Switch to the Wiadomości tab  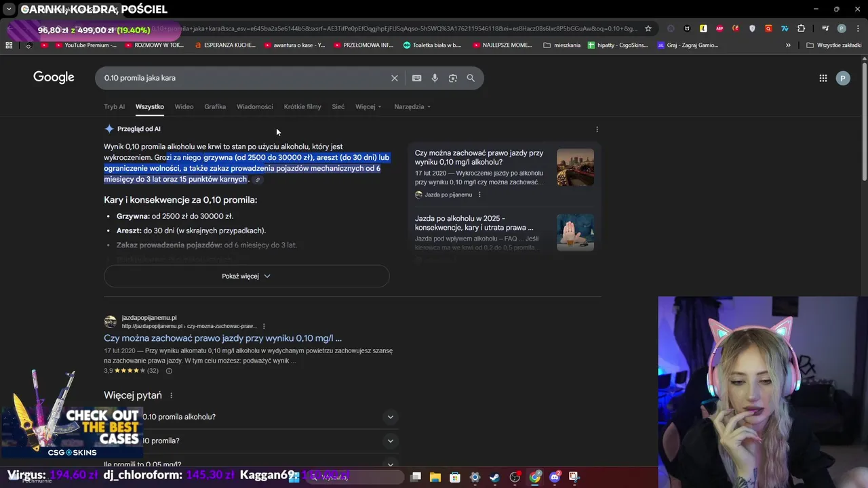(255, 106)
